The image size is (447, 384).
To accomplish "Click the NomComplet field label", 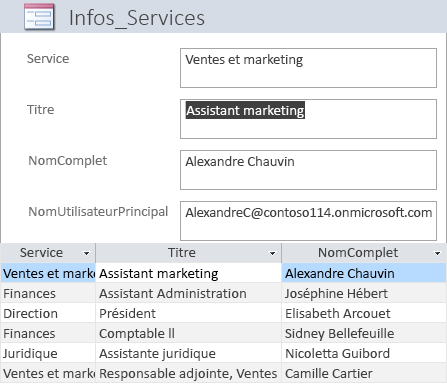I will tap(68, 161).
